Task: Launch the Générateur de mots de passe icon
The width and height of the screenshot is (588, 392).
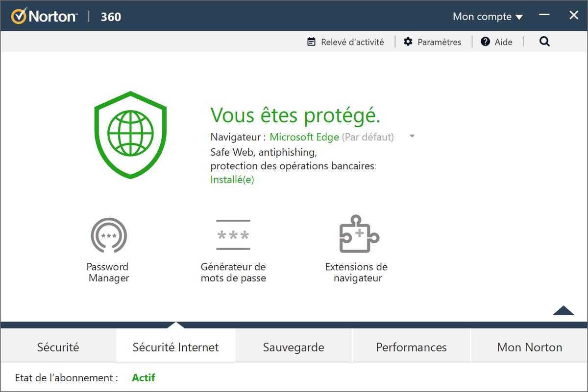Action: [233, 235]
